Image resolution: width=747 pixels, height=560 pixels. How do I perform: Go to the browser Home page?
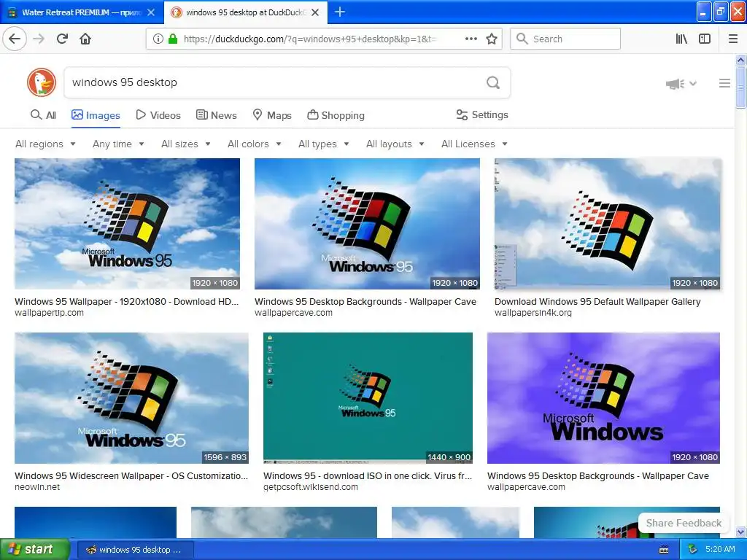[x=85, y=39]
